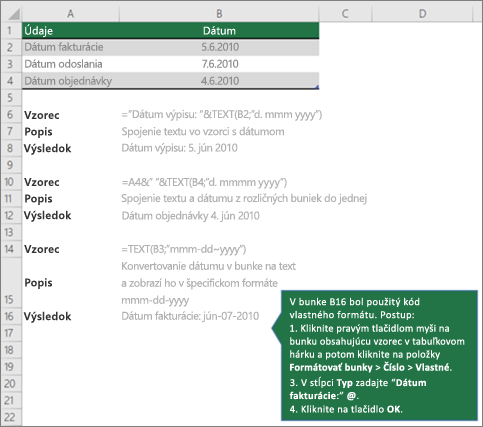The image size is (483, 427).
Task: Select column C header
Action: click(345, 14)
